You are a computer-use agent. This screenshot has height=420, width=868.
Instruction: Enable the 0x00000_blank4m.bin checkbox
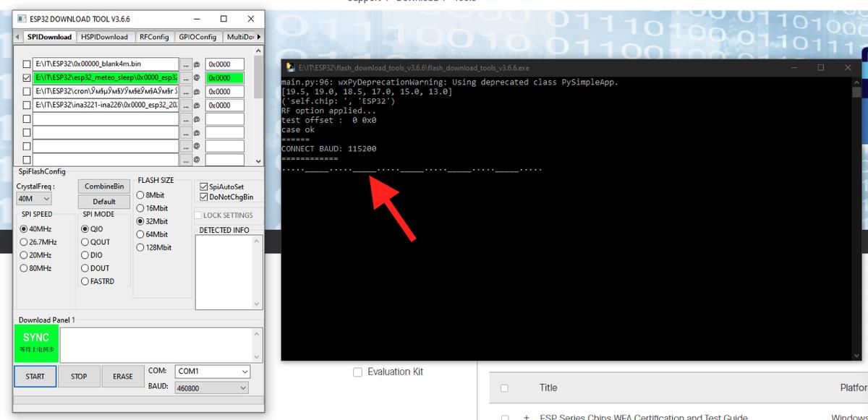point(25,64)
